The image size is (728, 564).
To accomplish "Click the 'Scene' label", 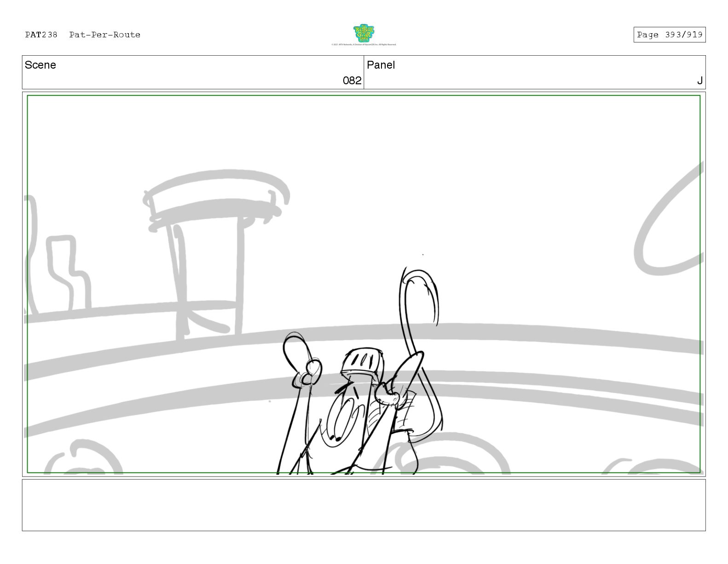I will [x=40, y=65].
